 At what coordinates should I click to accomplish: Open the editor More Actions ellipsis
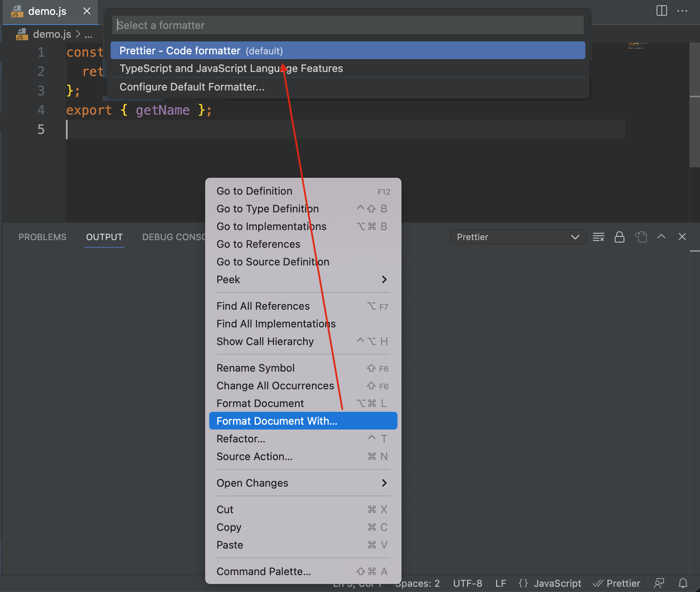[x=682, y=11]
